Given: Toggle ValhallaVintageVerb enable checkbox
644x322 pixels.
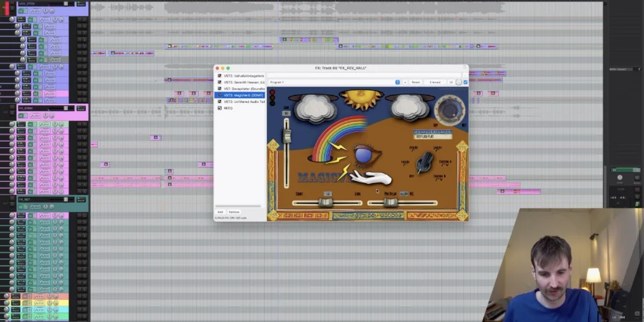Looking at the screenshot, I should click(x=220, y=76).
